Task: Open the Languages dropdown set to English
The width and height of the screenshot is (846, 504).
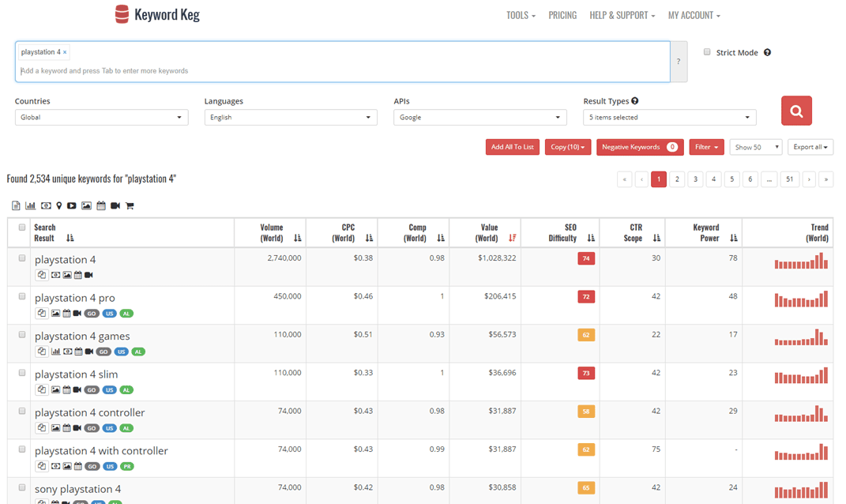Action: (x=291, y=117)
